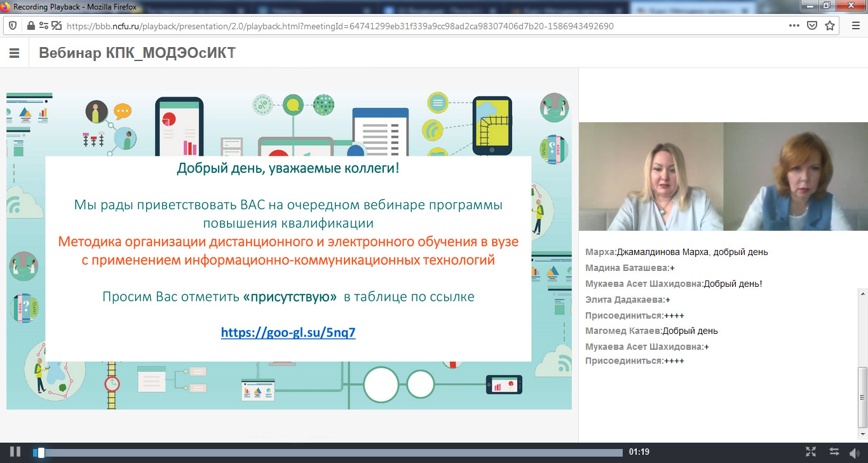Click the 01:19 playback time label
The height and width of the screenshot is (463, 868).
tap(639, 452)
